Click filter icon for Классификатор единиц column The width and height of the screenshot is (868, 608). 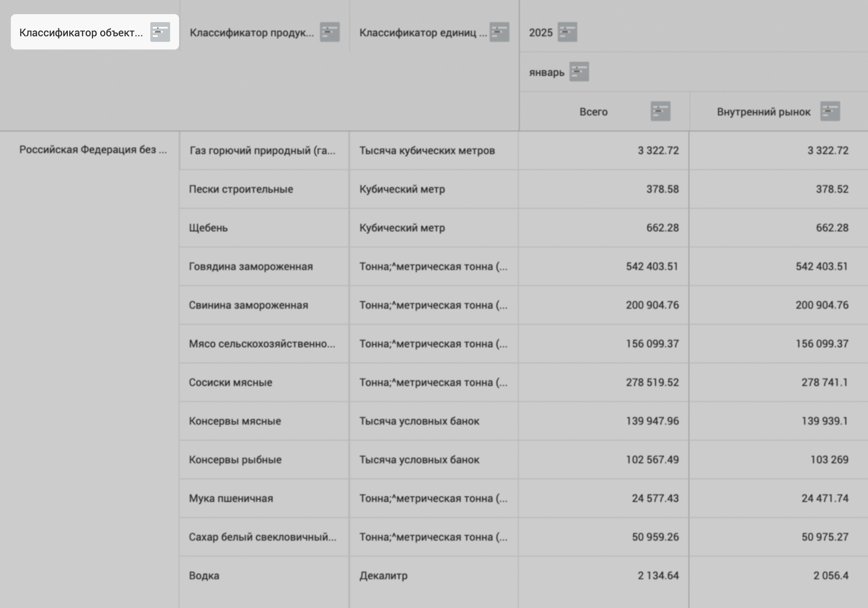point(499,32)
